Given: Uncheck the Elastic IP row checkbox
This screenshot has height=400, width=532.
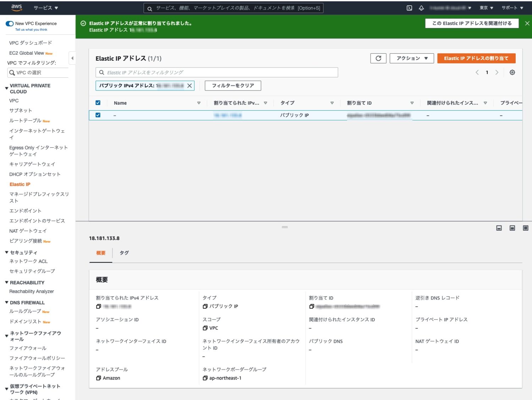Looking at the screenshot, I should tap(98, 115).
